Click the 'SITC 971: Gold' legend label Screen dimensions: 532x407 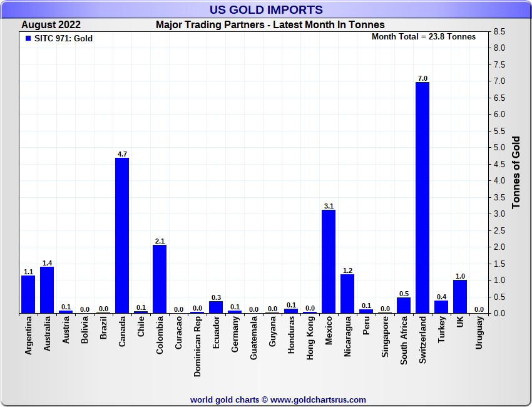(63, 38)
